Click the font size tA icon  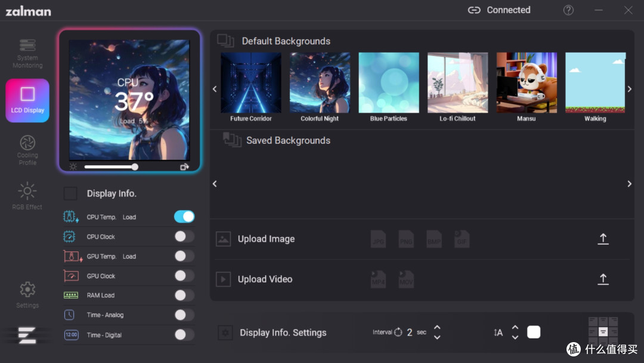pos(498,333)
